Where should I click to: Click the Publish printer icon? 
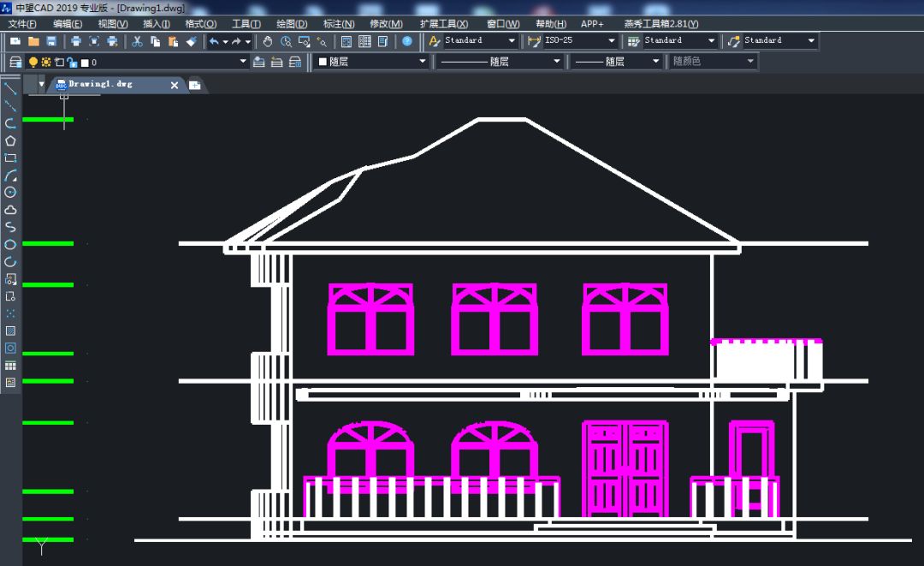pos(112,41)
